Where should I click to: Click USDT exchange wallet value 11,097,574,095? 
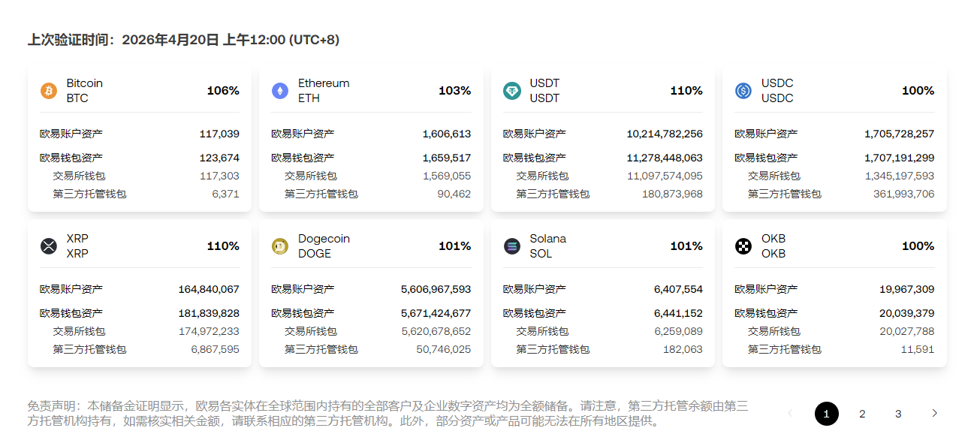click(x=665, y=176)
